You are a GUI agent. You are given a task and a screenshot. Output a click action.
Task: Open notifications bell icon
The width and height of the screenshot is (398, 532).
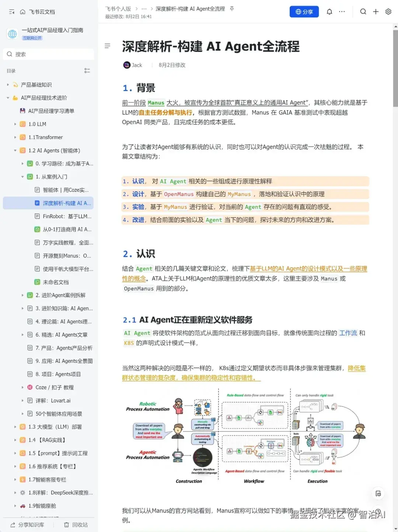click(x=329, y=12)
